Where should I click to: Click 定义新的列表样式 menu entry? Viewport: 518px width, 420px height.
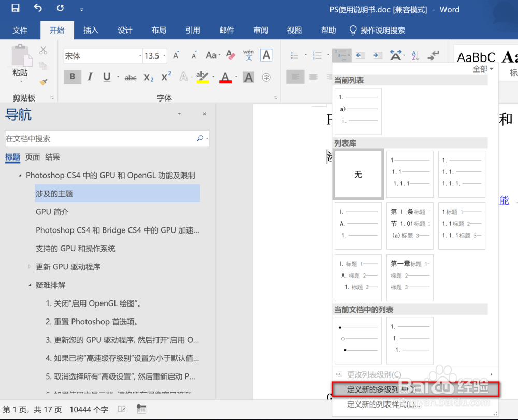point(415,404)
